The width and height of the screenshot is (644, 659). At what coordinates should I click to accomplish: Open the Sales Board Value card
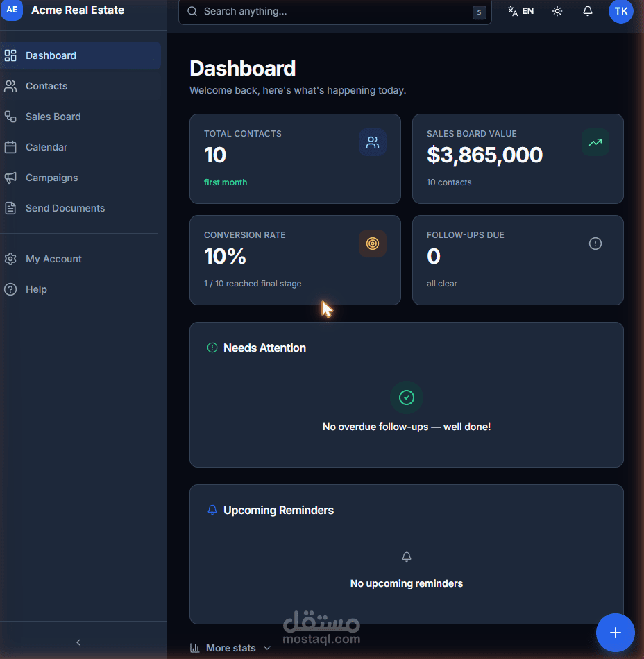pyautogui.click(x=518, y=159)
